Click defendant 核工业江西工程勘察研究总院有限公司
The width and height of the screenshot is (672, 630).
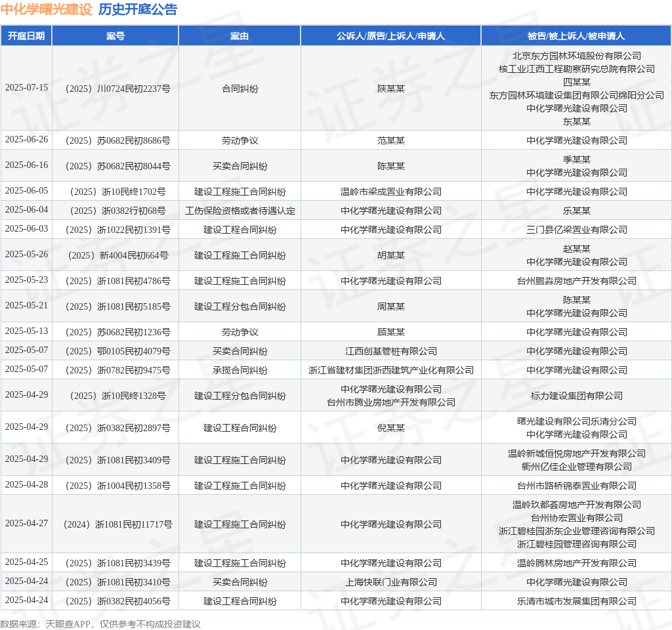point(577,69)
